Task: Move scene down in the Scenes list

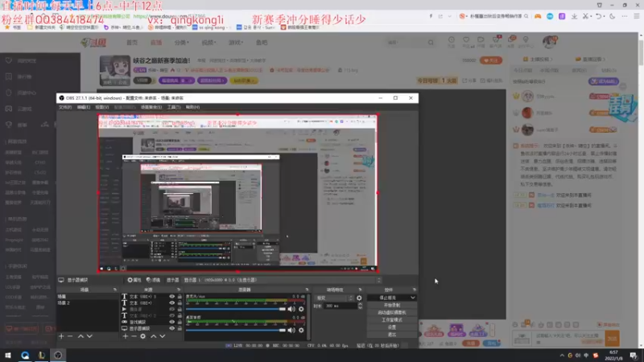Action: click(89, 336)
